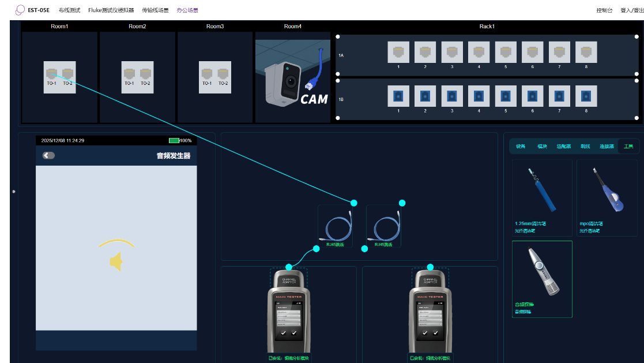Click the top endpoint of right RJ45 cable
This screenshot has width=644, height=363.
[x=402, y=203]
